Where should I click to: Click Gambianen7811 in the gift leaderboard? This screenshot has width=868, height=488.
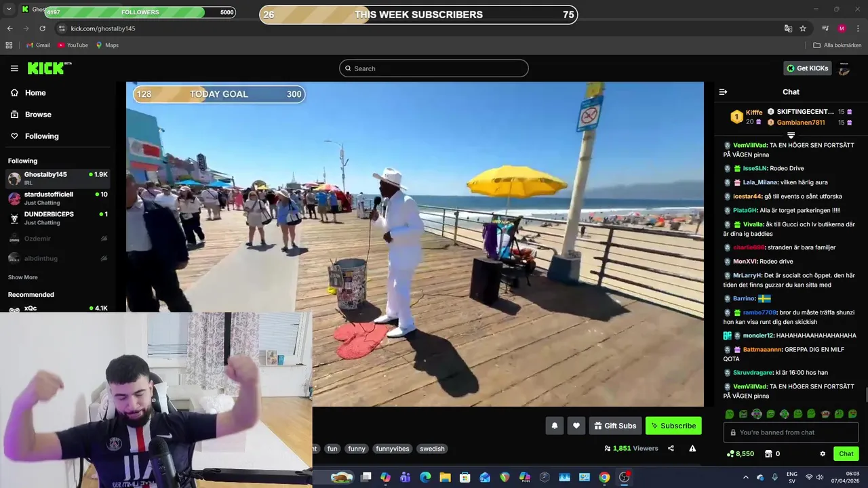800,123
